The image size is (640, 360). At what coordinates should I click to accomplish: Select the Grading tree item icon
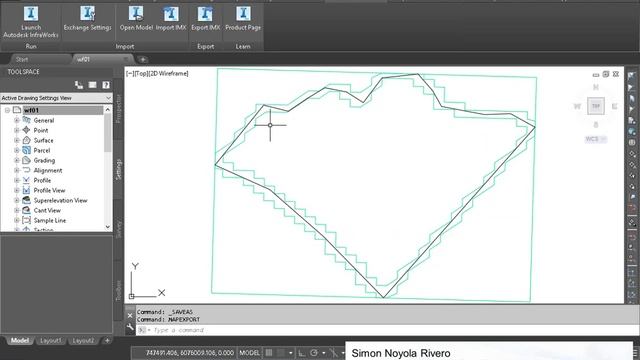(x=27, y=160)
